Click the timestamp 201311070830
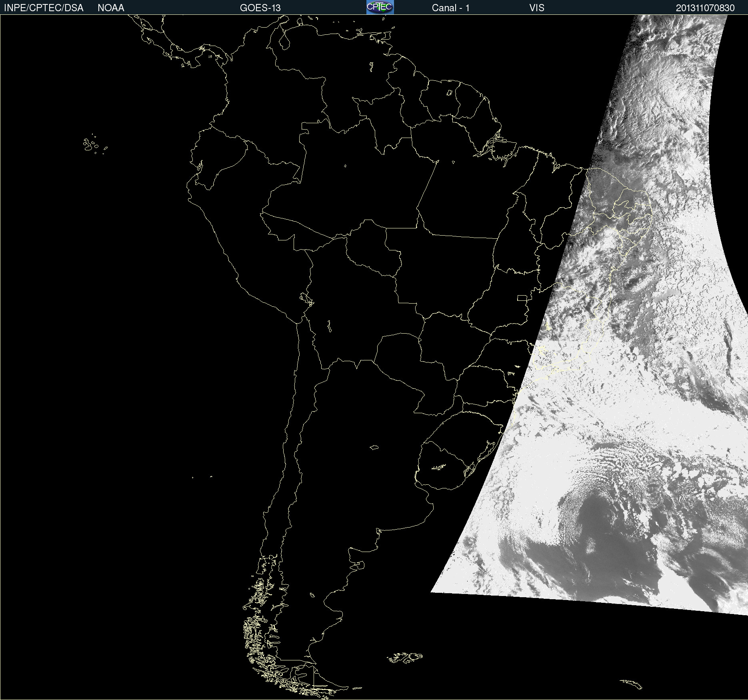This screenshot has height=700, width=748. pos(705,8)
